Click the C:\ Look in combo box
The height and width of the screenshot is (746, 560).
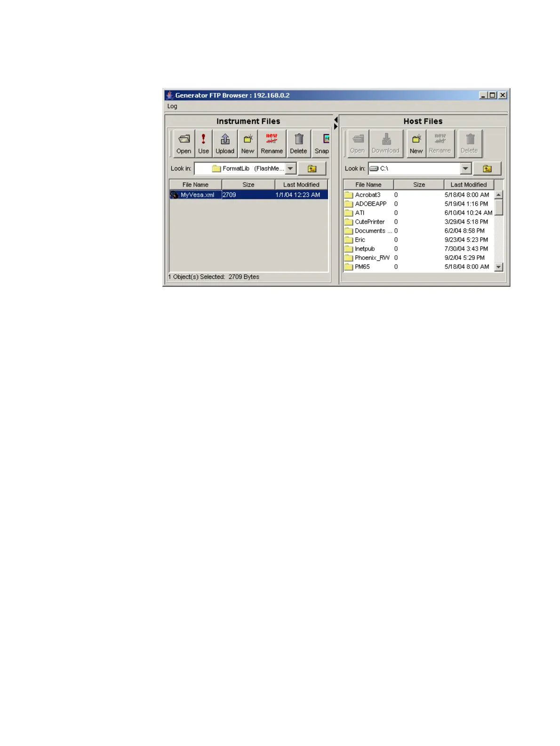420,169
